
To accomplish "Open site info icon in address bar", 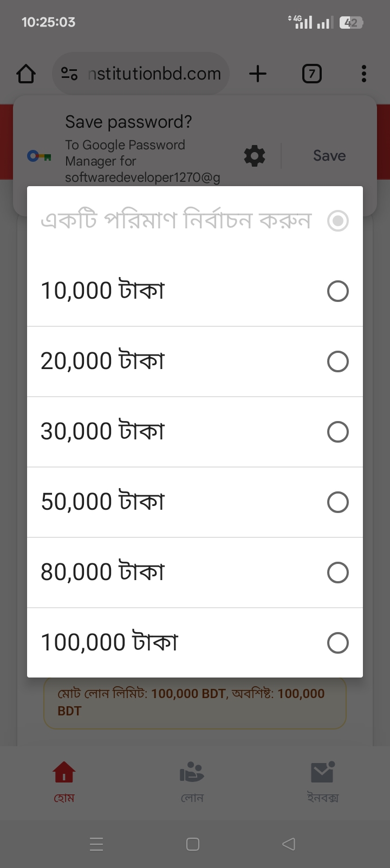I will [69, 74].
